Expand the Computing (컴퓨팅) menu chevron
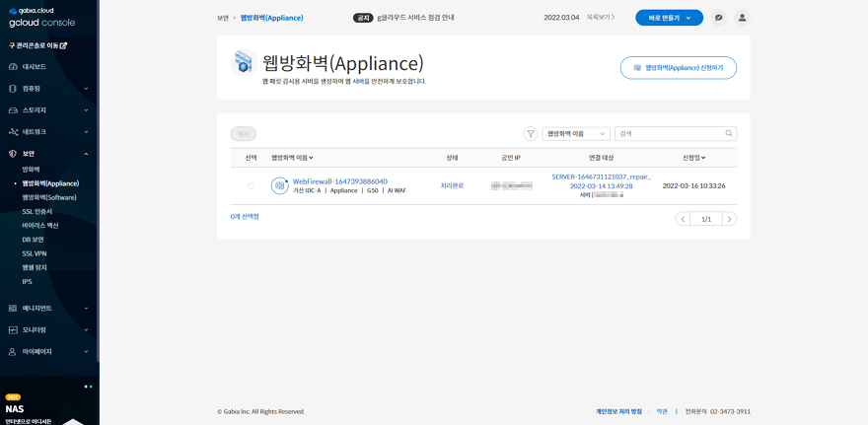The height and width of the screenshot is (425, 868). pyautogui.click(x=86, y=89)
